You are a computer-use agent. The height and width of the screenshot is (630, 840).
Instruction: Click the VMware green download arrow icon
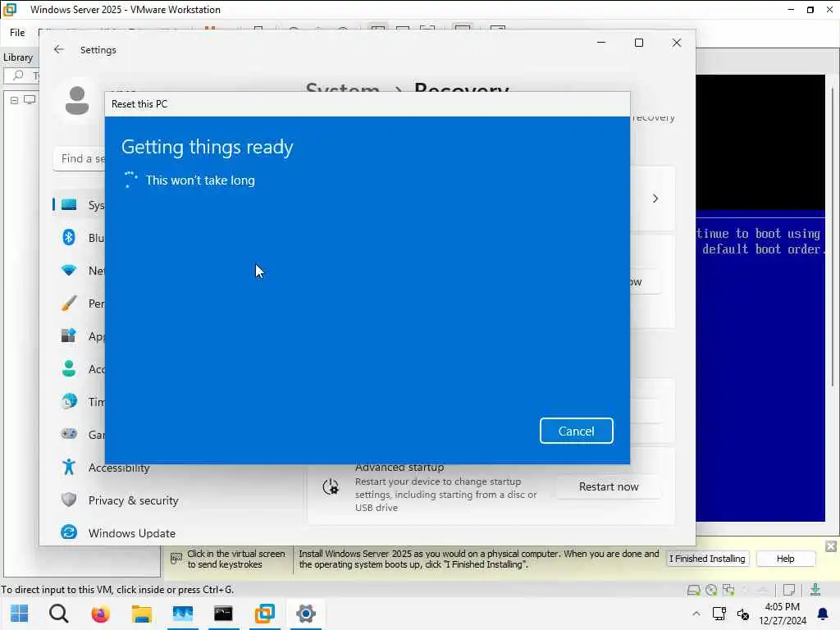tap(815, 590)
